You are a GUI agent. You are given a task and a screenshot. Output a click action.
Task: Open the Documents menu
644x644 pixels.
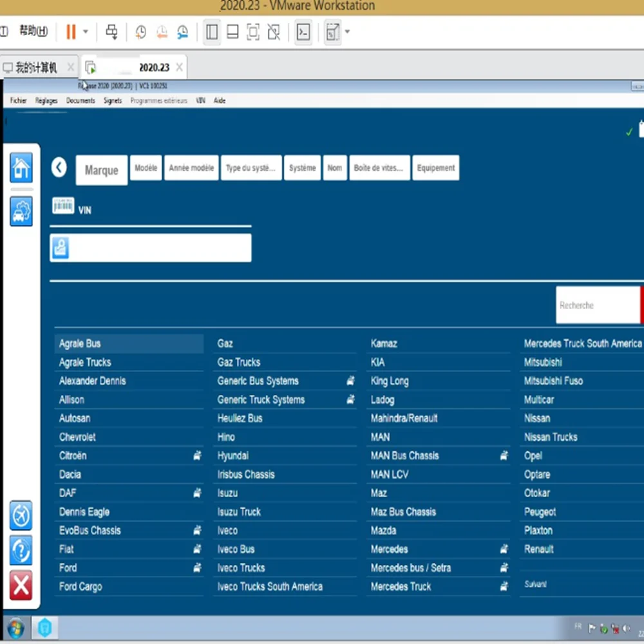point(80,100)
